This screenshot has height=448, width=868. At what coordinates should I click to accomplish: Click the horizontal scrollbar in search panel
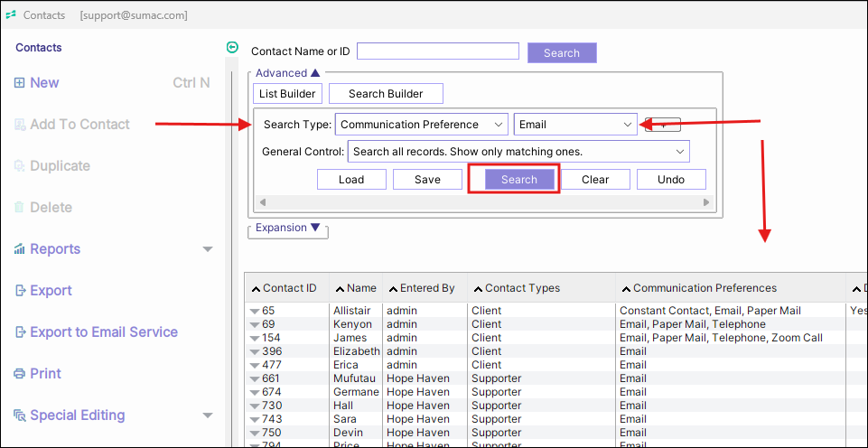click(483, 202)
